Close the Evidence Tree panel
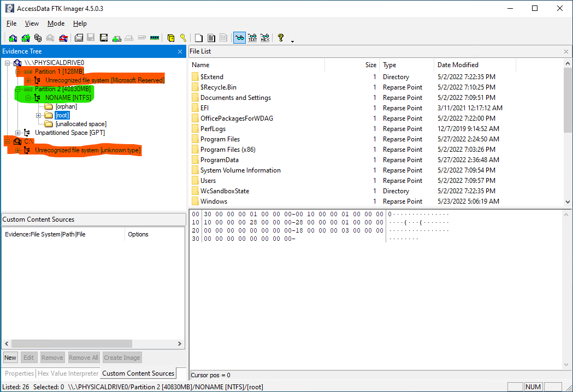The height and width of the screenshot is (392, 573). pyautogui.click(x=180, y=51)
